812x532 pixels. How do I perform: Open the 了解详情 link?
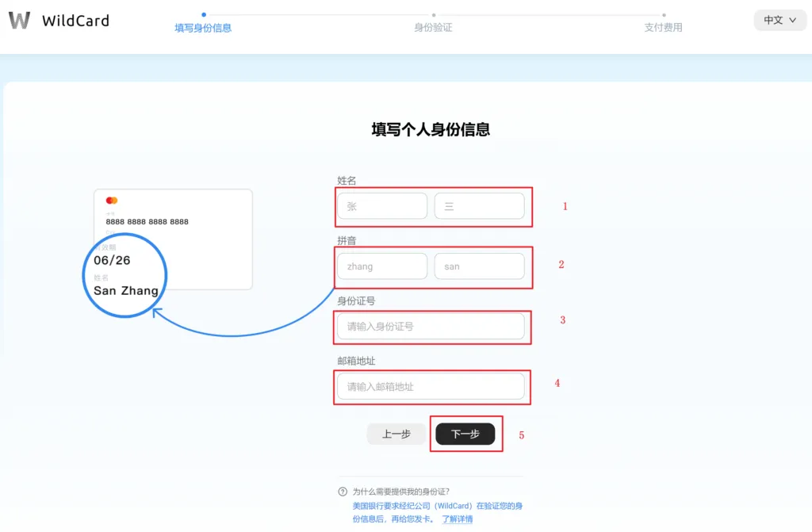[457, 519]
